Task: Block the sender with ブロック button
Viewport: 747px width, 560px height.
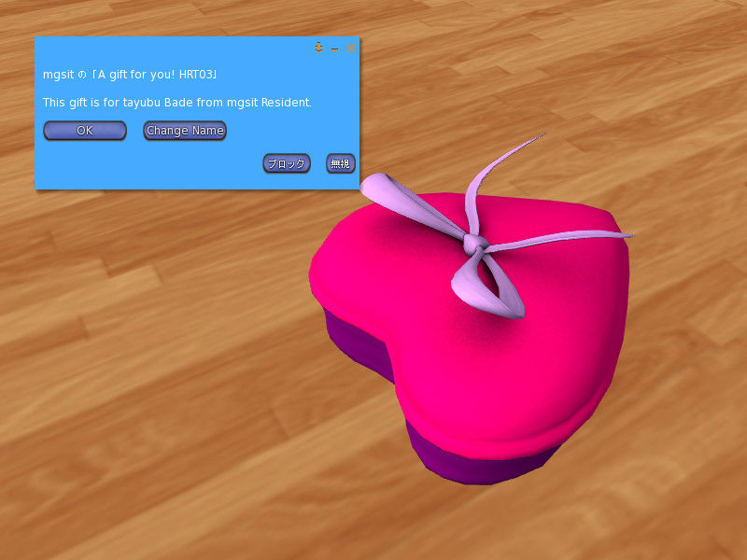Action: point(287,163)
